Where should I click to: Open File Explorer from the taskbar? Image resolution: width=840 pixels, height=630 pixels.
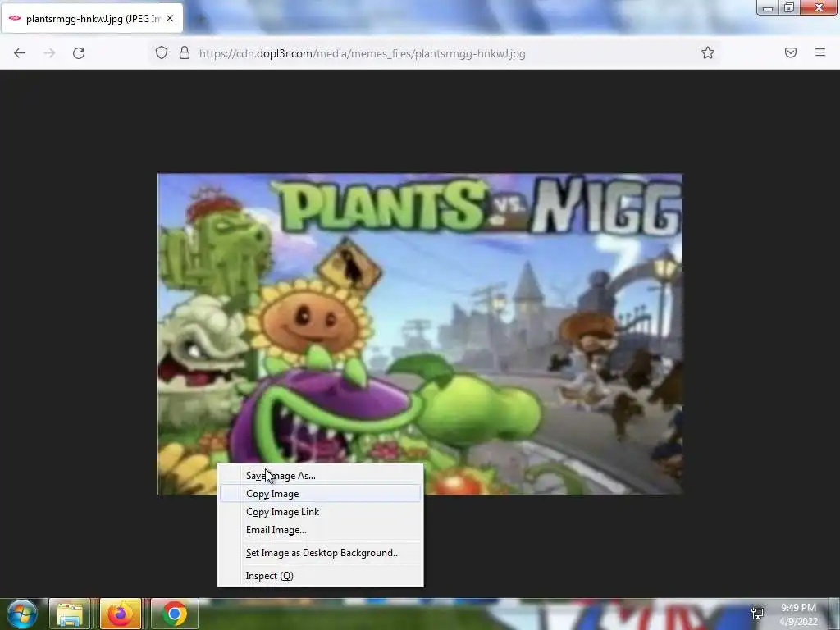coord(70,614)
